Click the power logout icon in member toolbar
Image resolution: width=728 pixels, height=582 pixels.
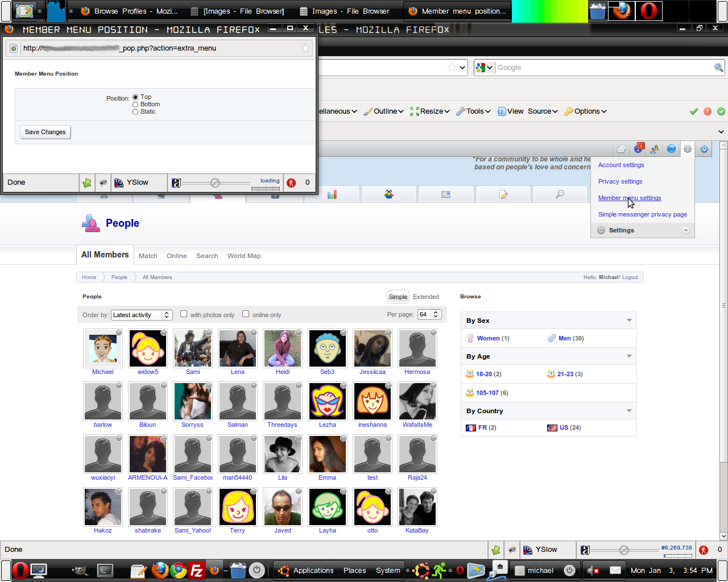[704, 149]
